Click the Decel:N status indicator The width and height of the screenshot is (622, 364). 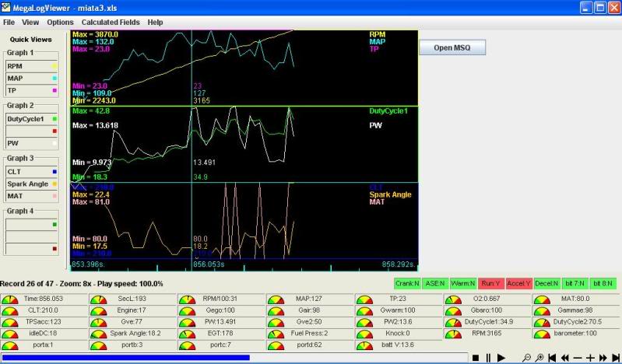(547, 284)
